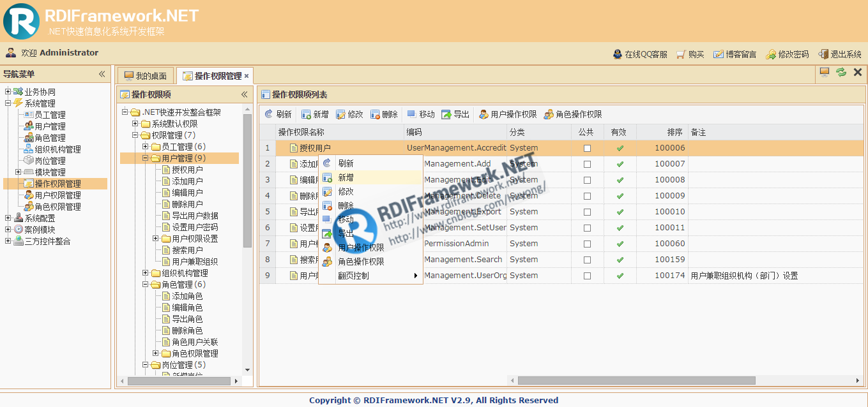Click 退出系统 to log out
Image resolution: width=868 pixels, height=407 pixels.
click(840, 54)
